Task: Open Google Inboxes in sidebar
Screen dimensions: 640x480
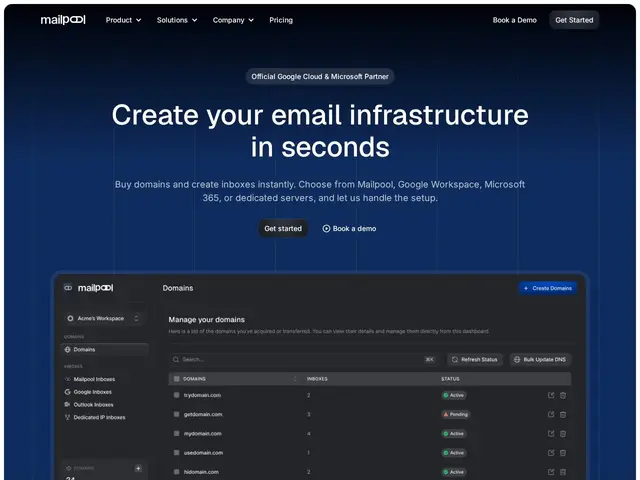Action: pyautogui.click(x=89, y=392)
